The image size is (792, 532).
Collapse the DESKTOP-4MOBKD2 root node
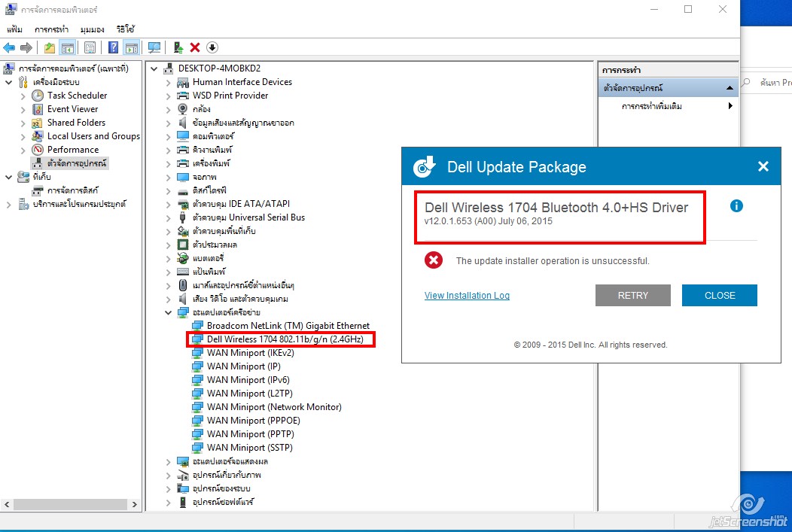pos(154,68)
